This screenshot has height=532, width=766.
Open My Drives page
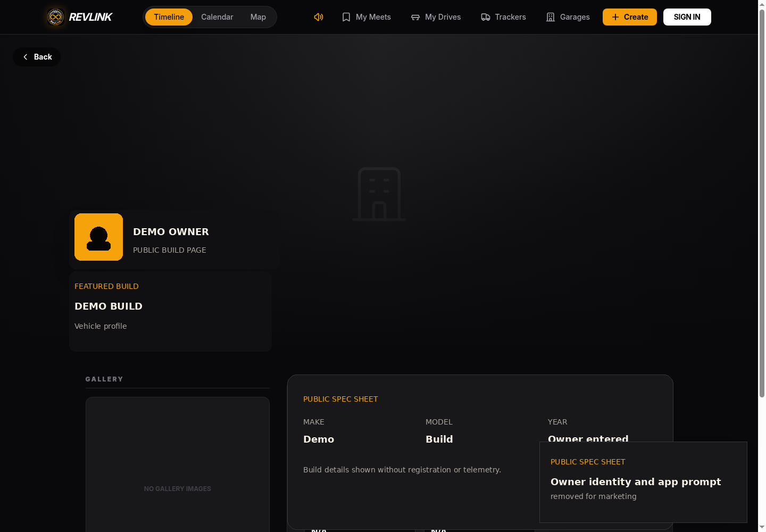click(x=436, y=17)
